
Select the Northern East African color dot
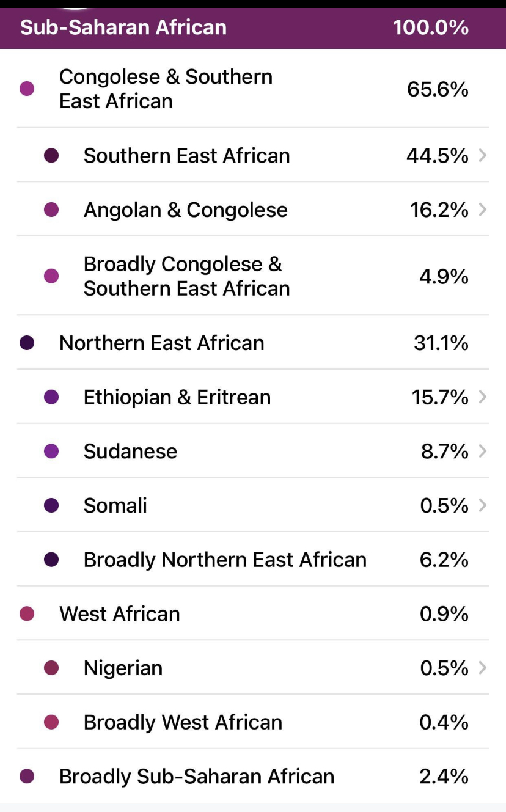click(27, 343)
